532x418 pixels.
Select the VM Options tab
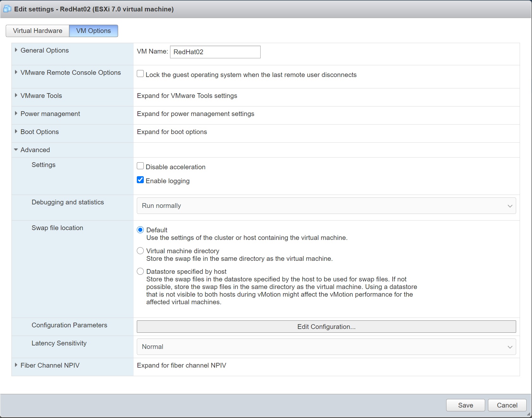coord(93,31)
